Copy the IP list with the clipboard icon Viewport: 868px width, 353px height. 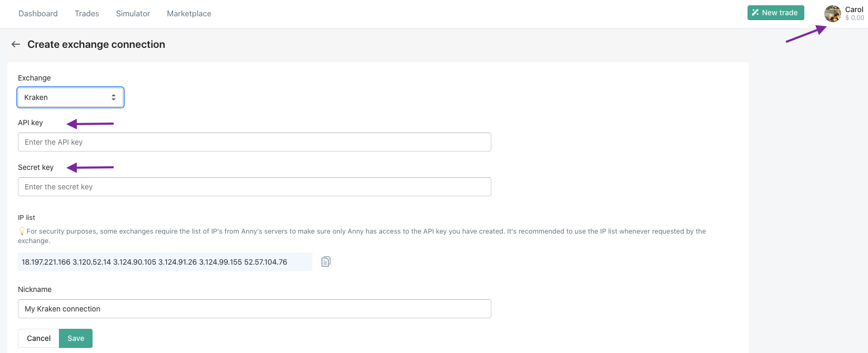326,261
